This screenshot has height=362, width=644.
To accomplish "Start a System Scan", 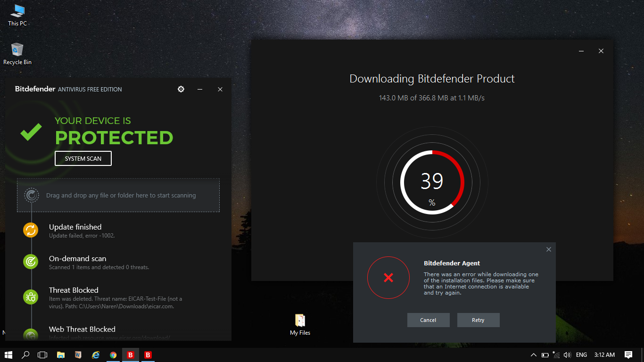I will click(x=83, y=158).
